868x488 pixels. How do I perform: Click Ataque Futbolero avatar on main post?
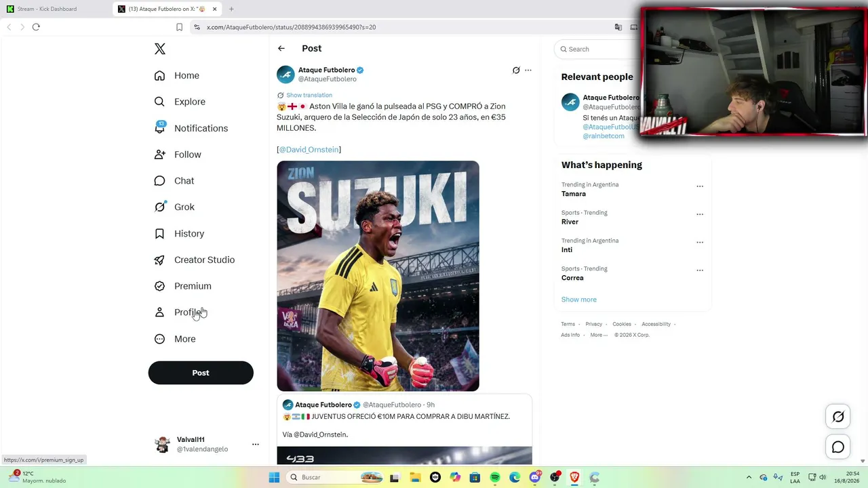click(285, 75)
